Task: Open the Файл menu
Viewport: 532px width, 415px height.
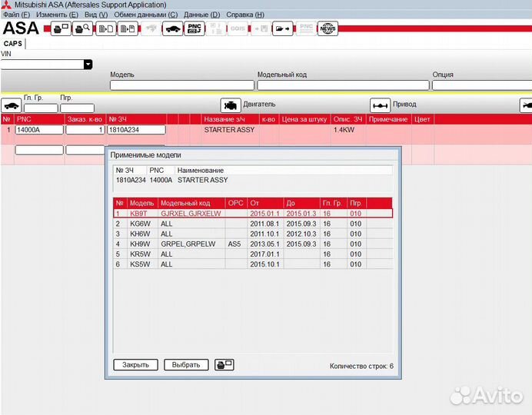Action: click(x=17, y=15)
